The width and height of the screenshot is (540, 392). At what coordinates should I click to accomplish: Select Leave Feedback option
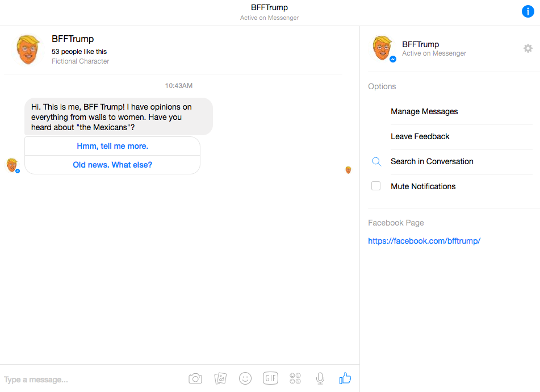[x=420, y=136]
